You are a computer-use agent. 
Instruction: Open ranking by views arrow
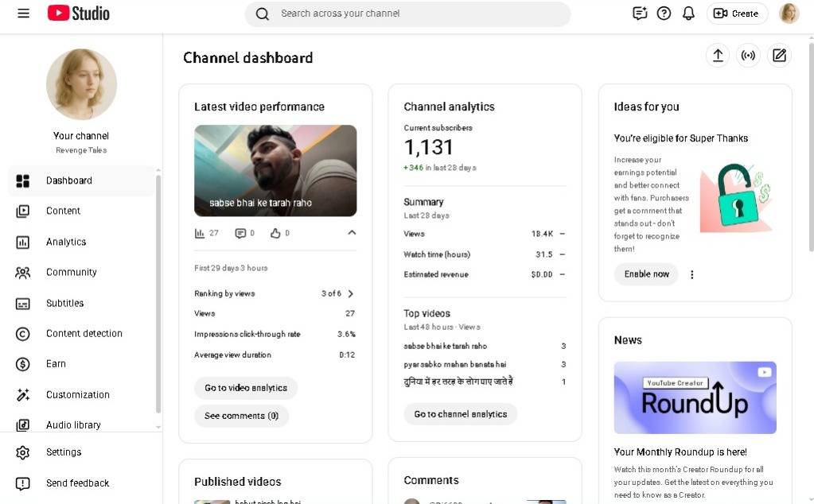351,293
